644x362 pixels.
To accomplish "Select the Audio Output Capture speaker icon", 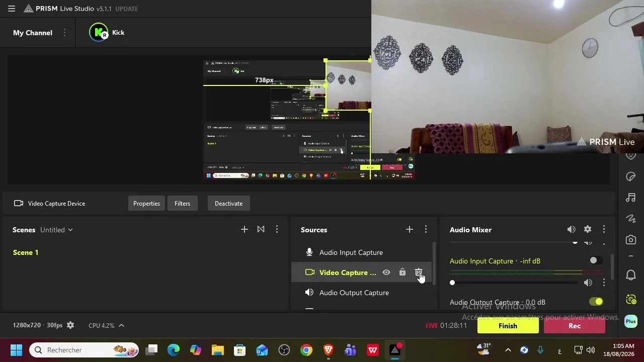I will pos(309,293).
